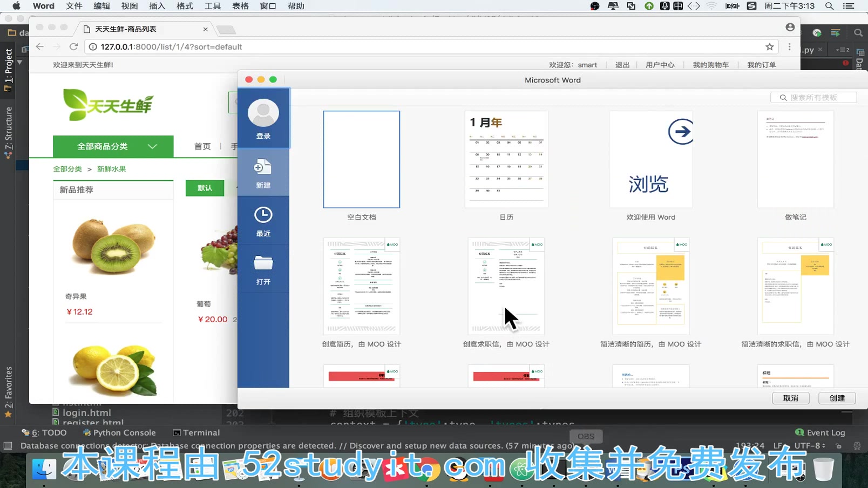Open the 插入 (Insert) menu
Image resolution: width=868 pixels, height=488 pixels.
[x=157, y=6]
